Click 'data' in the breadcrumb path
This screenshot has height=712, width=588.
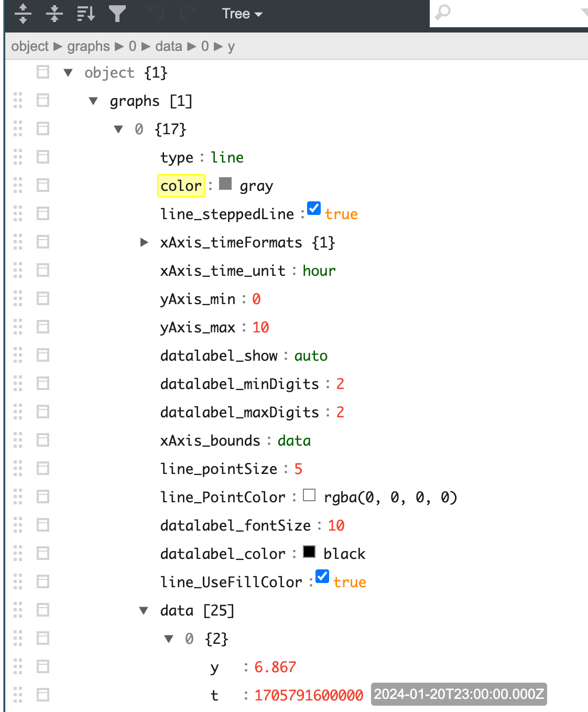coord(169,46)
